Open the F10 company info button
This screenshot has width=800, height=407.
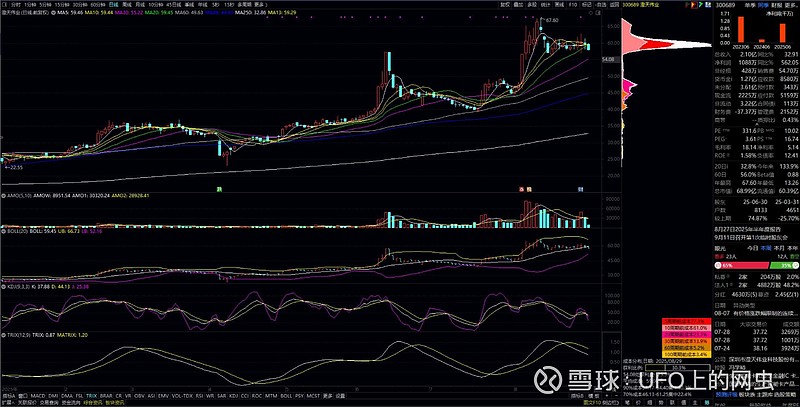573,4
